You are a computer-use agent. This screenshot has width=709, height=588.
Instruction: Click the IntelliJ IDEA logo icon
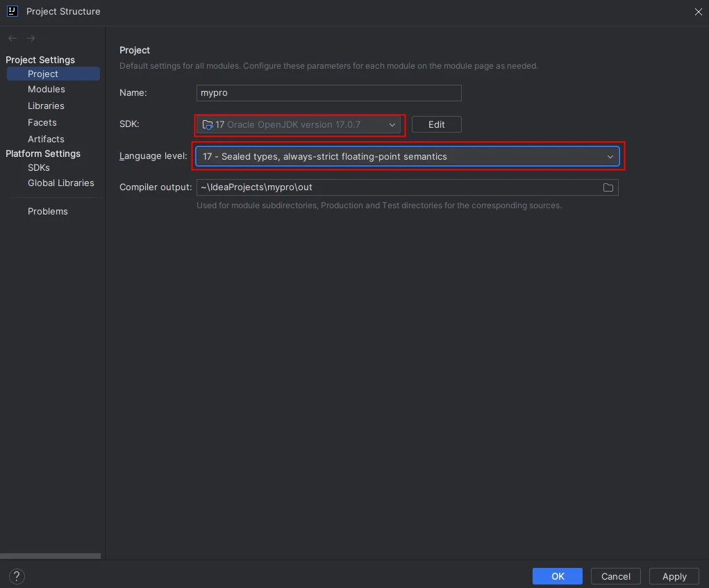[x=12, y=11]
